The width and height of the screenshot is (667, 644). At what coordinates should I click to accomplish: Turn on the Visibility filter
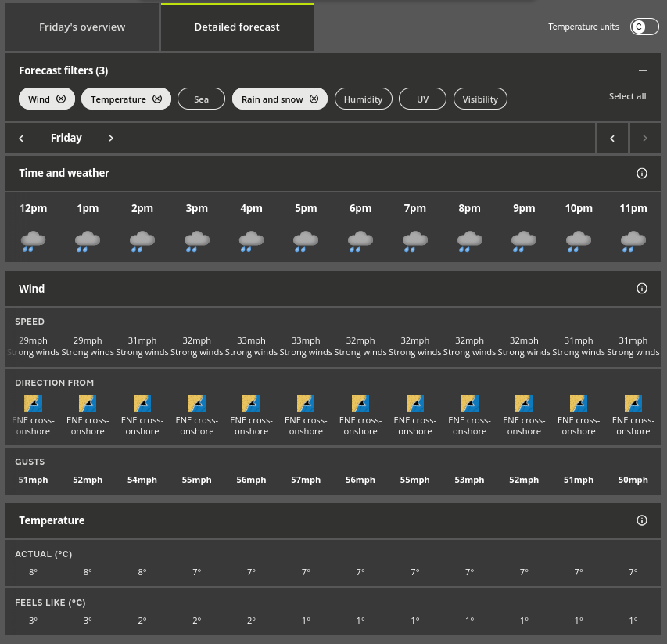pyautogui.click(x=480, y=99)
